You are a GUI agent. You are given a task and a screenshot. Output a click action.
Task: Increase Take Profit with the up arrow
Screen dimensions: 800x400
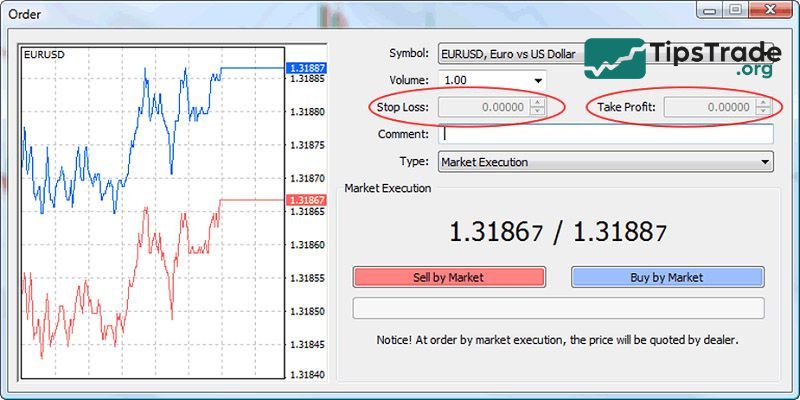click(x=762, y=102)
